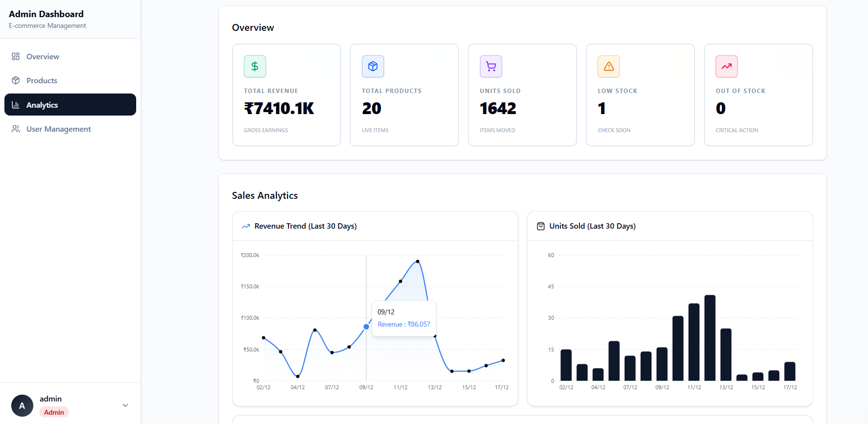Click the E-commerce Management subtitle
Screen dimensions: 868x424
(x=48, y=25)
